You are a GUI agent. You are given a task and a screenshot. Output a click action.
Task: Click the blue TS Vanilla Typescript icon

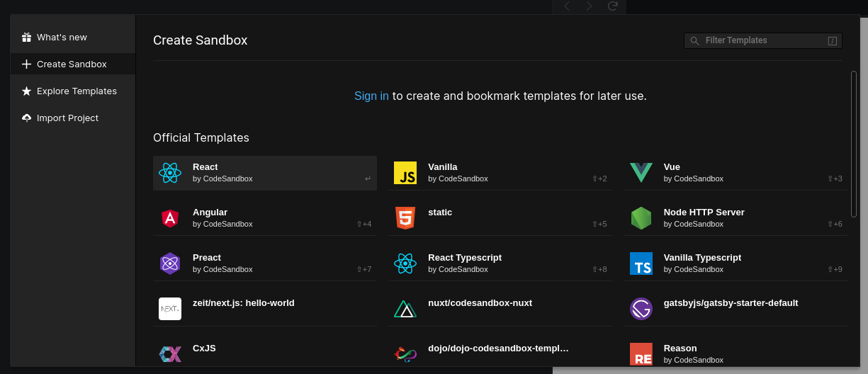tap(641, 263)
